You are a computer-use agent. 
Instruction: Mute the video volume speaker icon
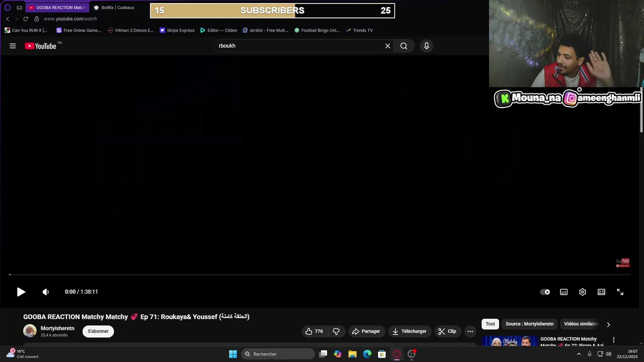point(45,292)
